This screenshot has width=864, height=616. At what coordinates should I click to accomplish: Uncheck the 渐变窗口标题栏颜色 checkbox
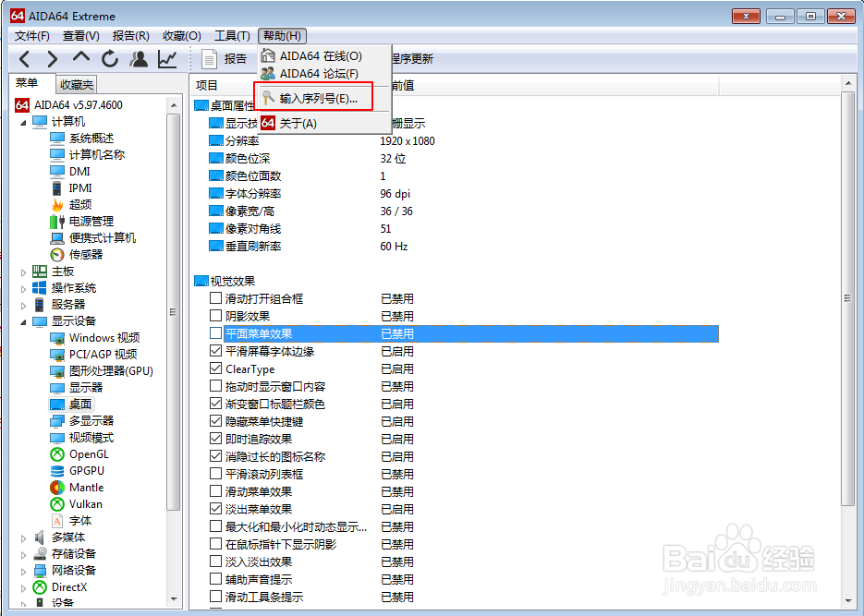[215, 404]
